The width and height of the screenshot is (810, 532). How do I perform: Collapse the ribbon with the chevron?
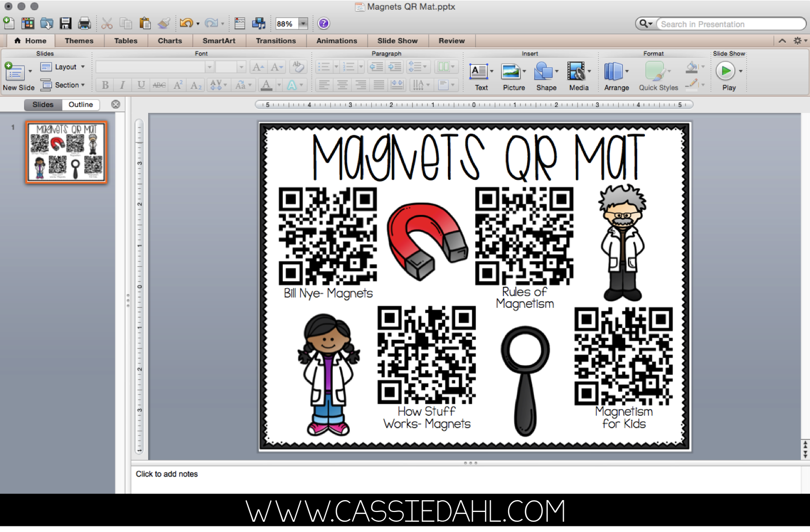point(782,41)
